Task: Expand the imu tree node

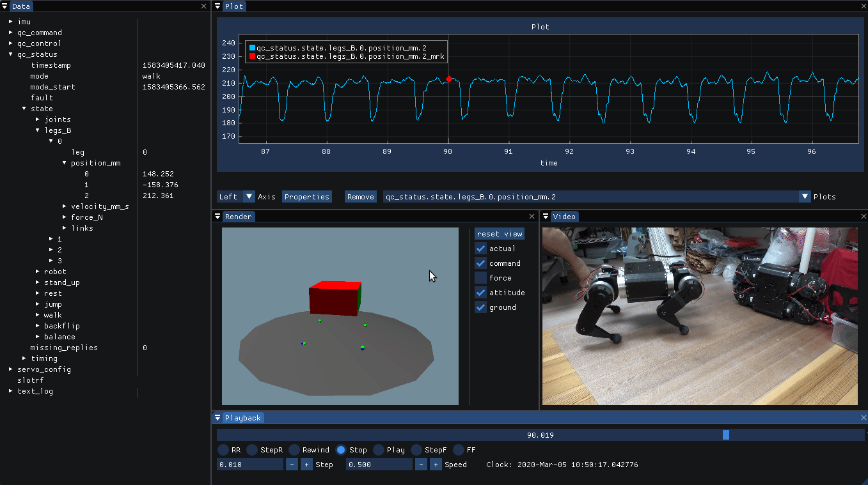Action: click(11, 22)
